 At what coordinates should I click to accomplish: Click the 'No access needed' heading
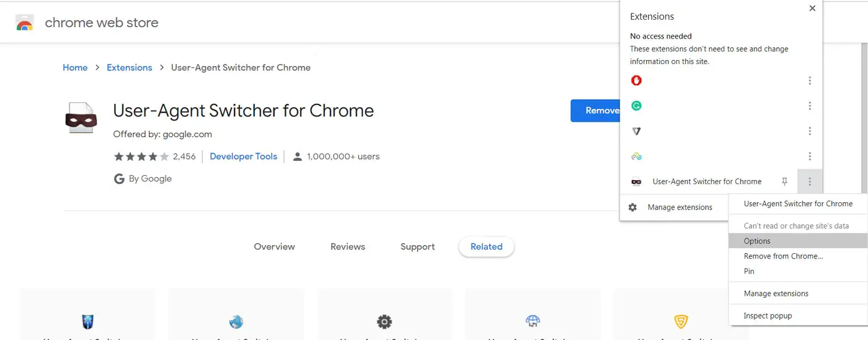[661, 36]
